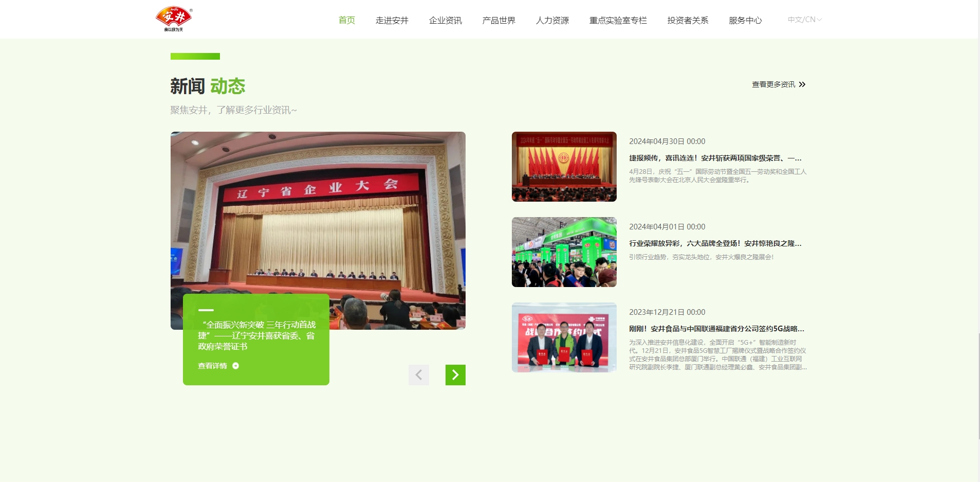Open the 5G signing ceremony thumbnail
980x482 pixels.
coord(564,337)
